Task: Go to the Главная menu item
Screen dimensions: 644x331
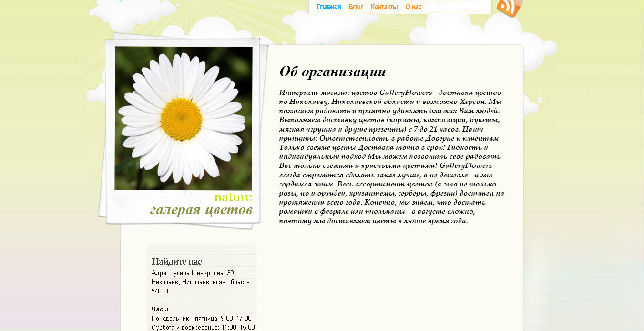Action: click(329, 7)
